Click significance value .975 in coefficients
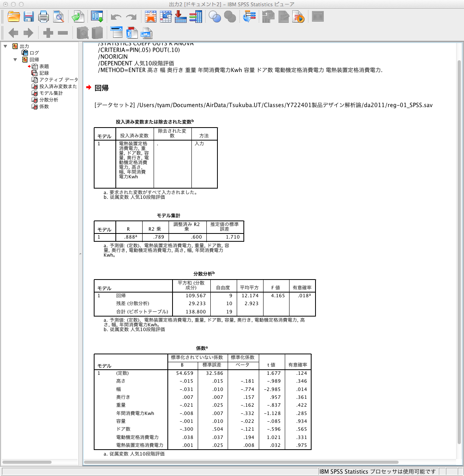The width and height of the screenshot is (464, 476). (x=302, y=445)
